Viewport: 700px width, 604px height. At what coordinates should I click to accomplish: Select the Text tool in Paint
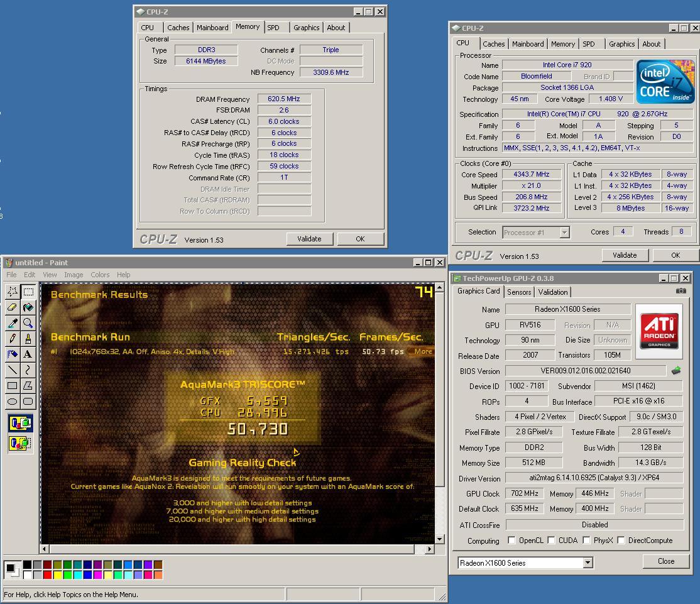28,354
